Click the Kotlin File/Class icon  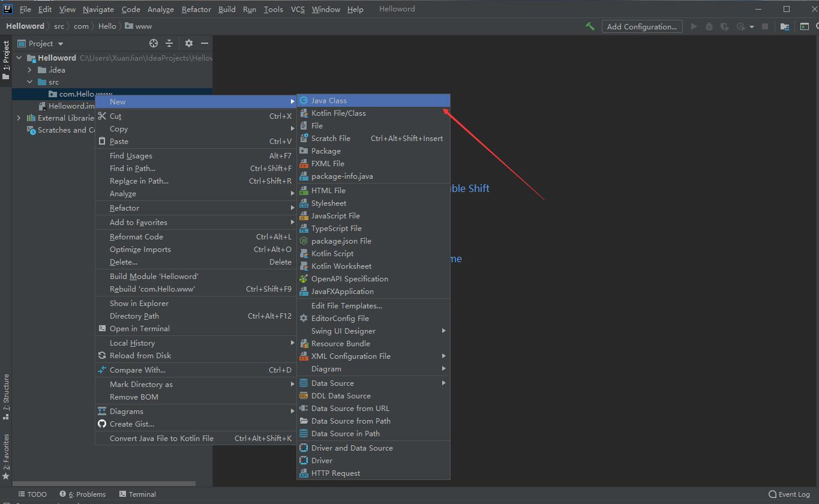[x=304, y=113]
